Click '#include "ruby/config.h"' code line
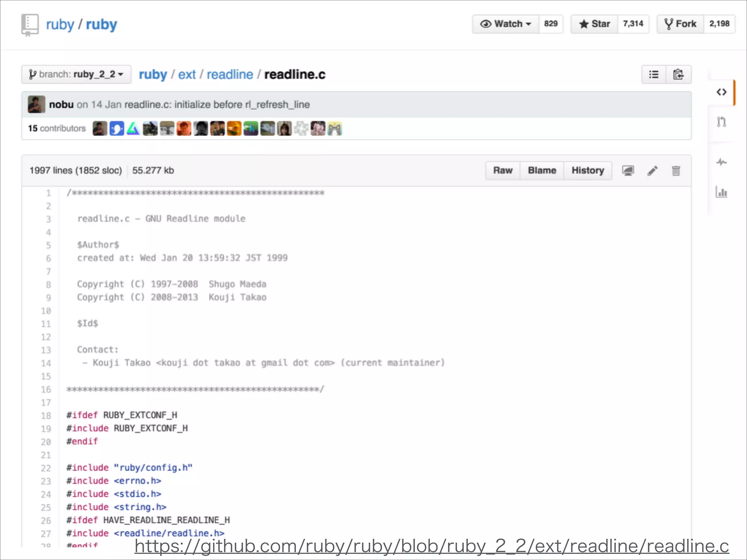The width and height of the screenshot is (747, 560). click(129, 468)
